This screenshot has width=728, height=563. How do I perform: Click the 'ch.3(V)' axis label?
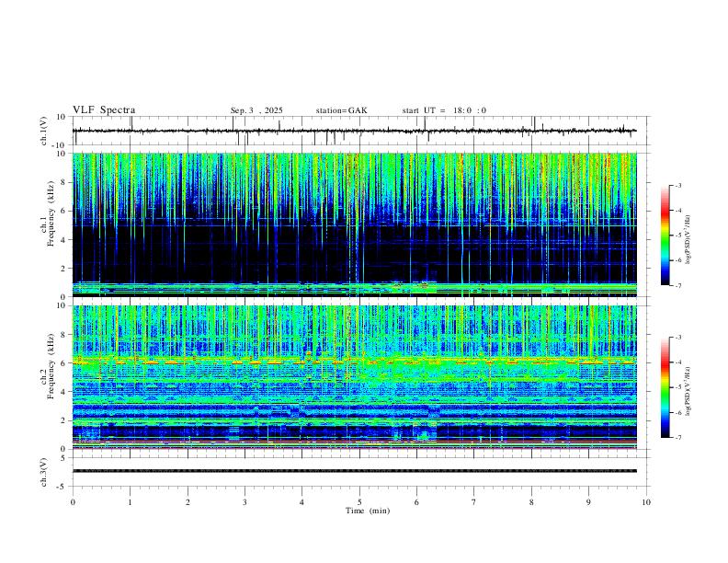point(44,472)
